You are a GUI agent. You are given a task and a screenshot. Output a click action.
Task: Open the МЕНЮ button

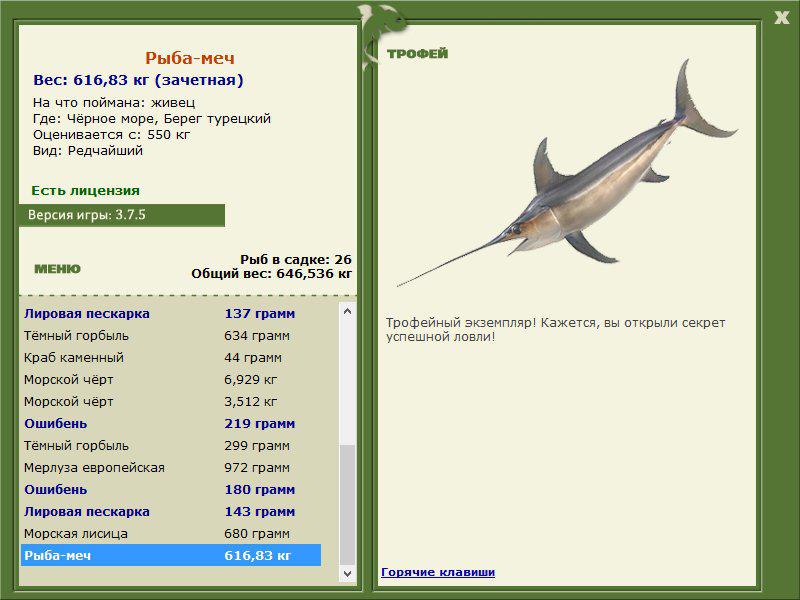coord(57,269)
